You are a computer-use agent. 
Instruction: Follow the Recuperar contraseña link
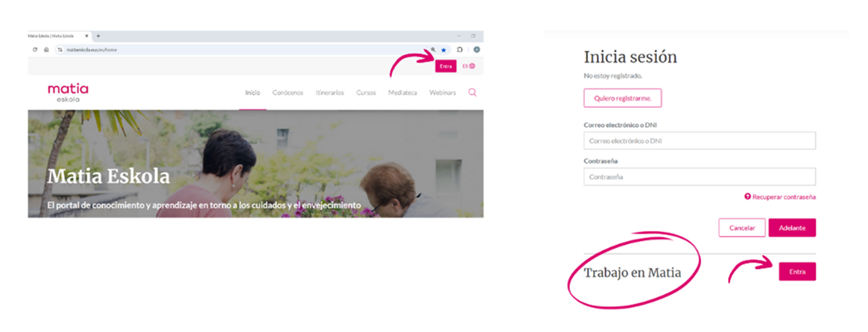pos(779,197)
